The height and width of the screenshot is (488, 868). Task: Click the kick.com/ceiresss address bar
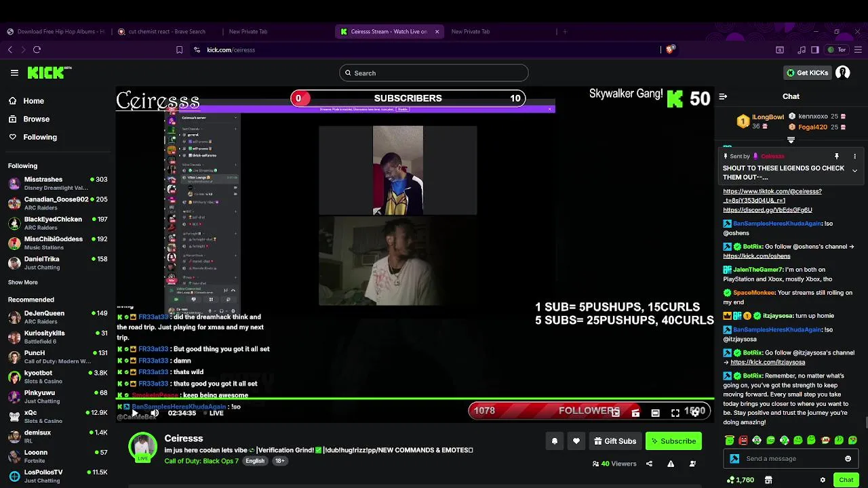tap(231, 49)
